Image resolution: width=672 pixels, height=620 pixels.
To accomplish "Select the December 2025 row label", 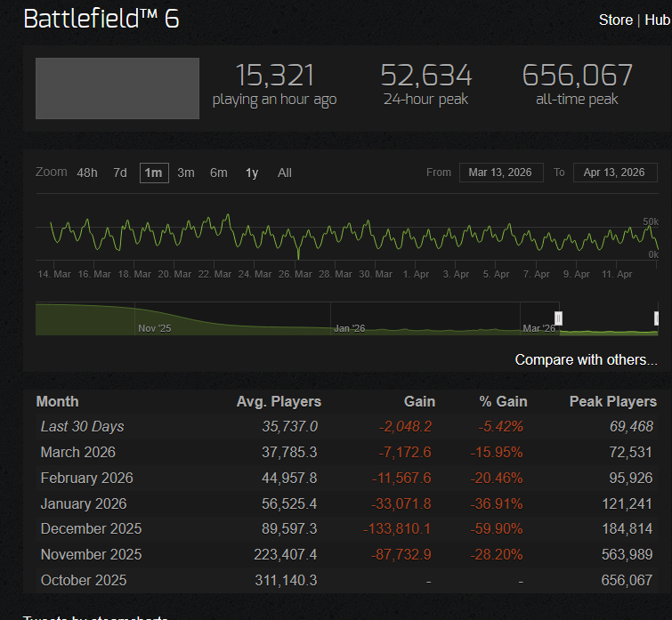I will pos(92,528).
